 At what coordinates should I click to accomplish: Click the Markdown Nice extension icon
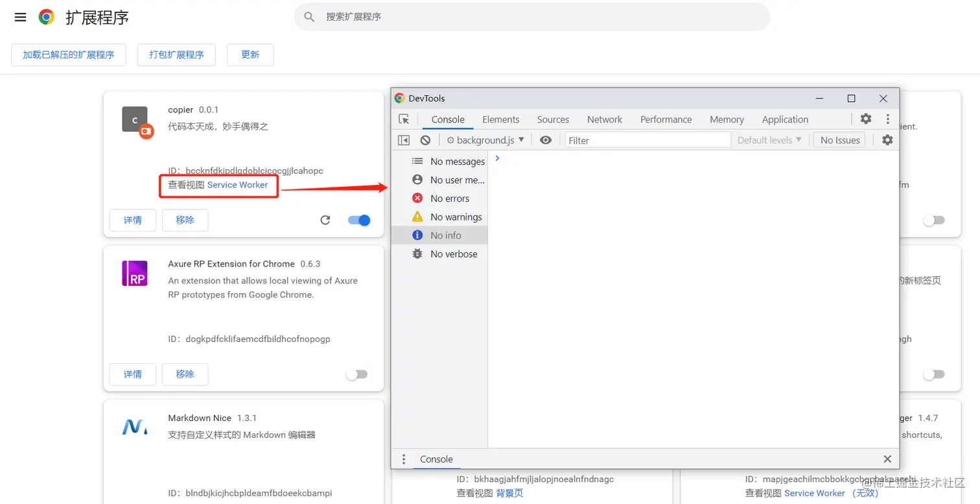[135, 427]
